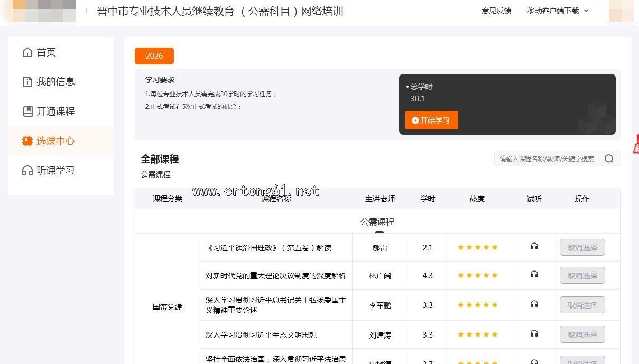This screenshot has width=639, height=364.
Task: Preview audio for 深入学习贯彻习近平生态文明思想
Action: [534, 334]
